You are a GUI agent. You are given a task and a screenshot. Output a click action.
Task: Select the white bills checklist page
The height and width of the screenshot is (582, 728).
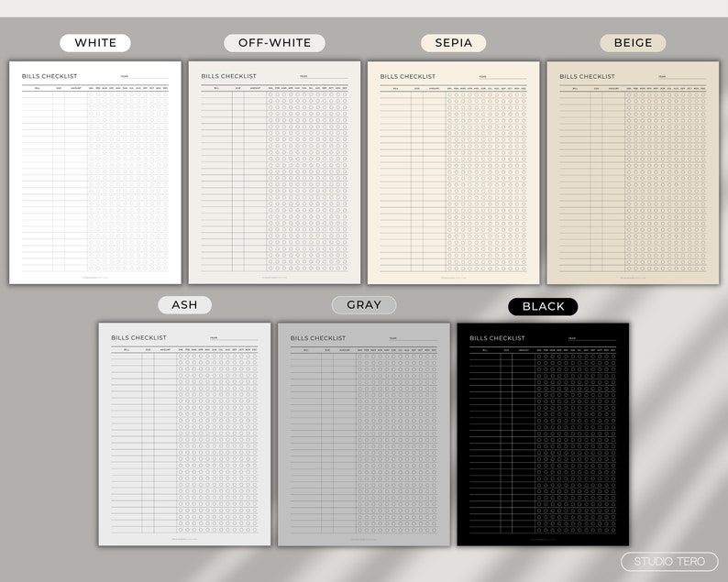coord(95,172)
